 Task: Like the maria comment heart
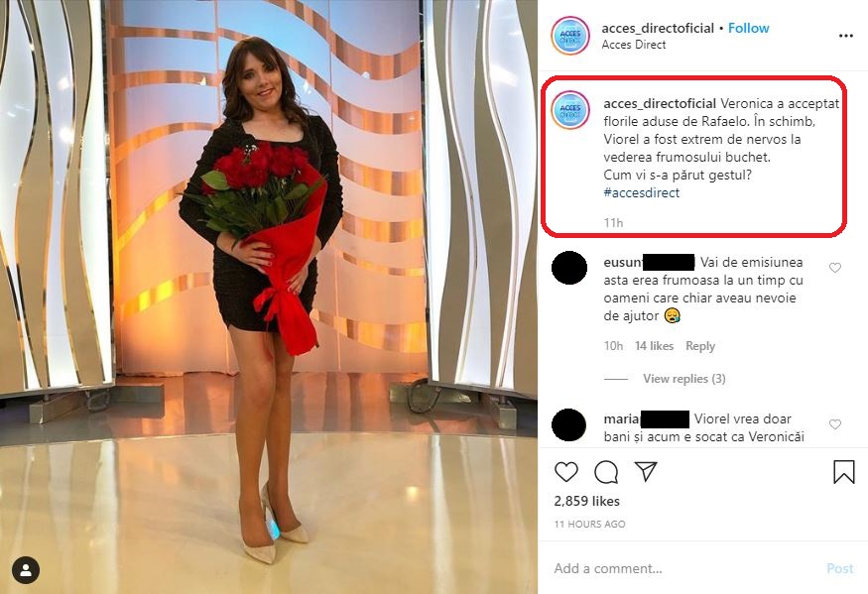tap(835, 424)
